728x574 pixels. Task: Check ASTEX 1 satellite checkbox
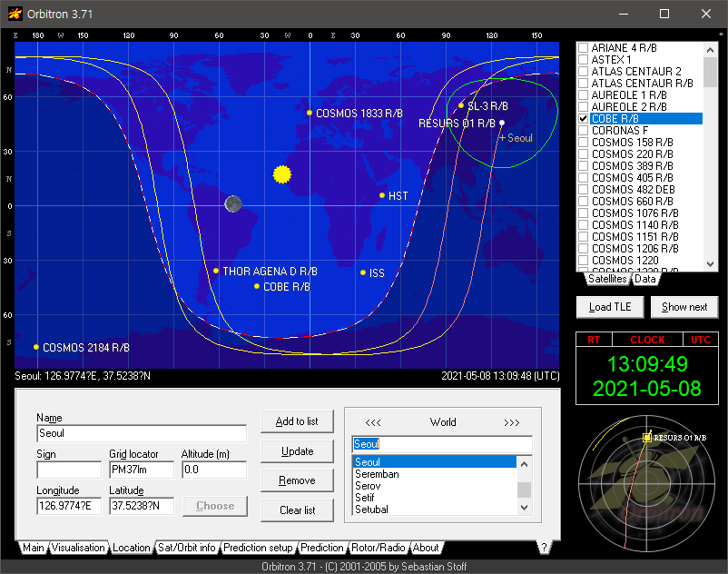coord(583,59)
